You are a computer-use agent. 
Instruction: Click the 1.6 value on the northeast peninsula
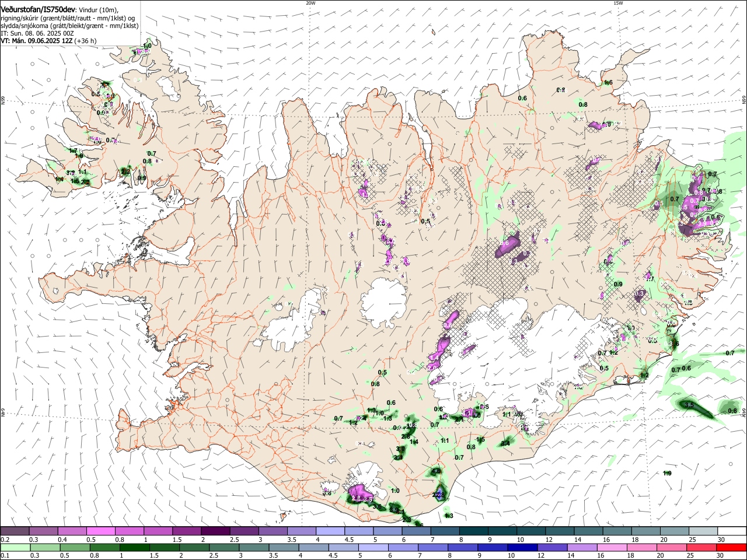(608, 82)
